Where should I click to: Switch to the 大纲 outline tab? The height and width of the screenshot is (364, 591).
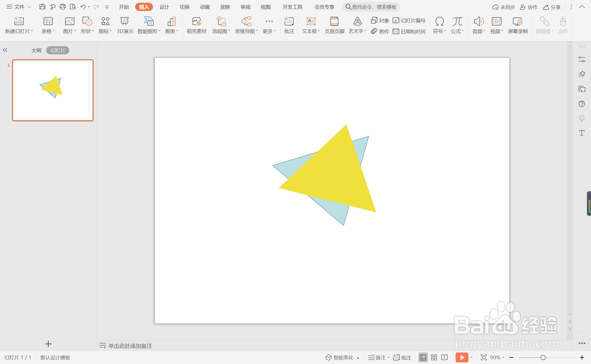[36, 50]
